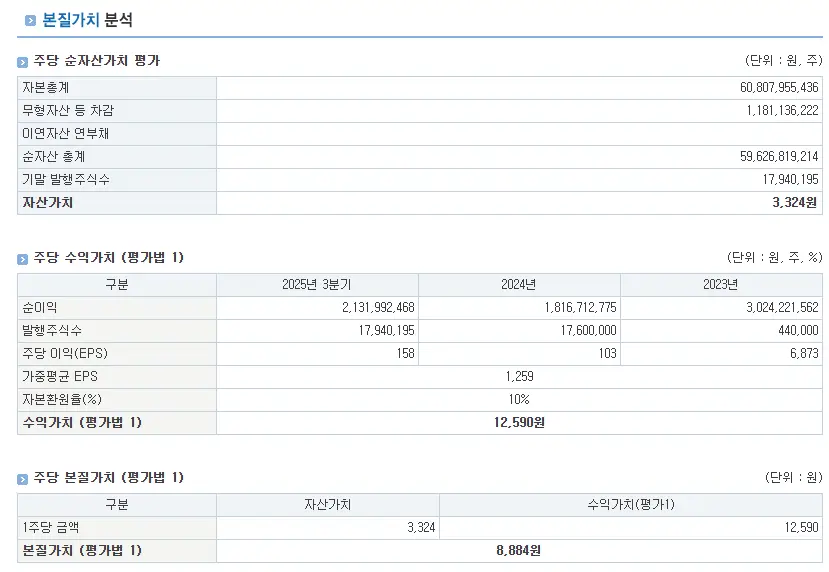The height and width of the screenshot is (572, 829).
Task: Click the 기말 발행주식수 row label
Action: [x=66, y=180]
